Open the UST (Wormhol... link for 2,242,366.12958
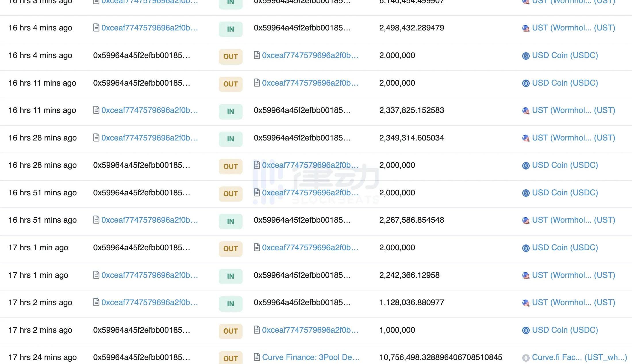 573,275
